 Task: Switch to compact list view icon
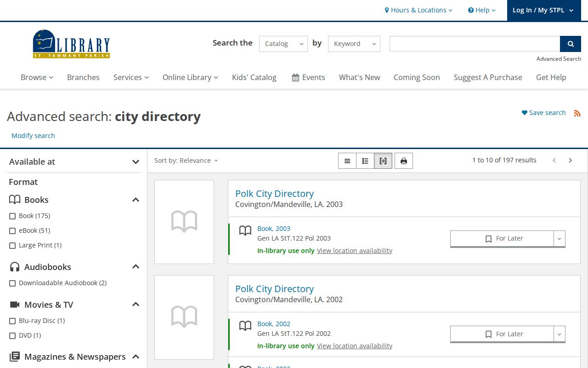[347, 161]
